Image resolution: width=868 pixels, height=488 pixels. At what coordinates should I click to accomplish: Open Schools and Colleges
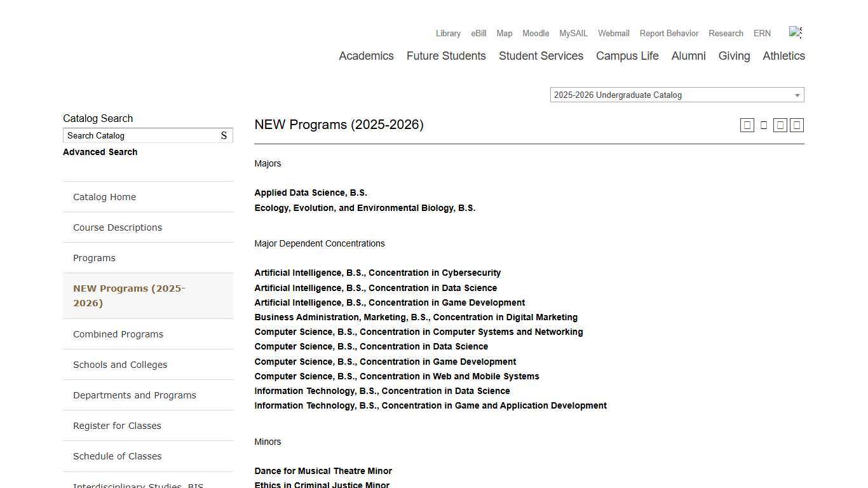click(x=120, y=365)
